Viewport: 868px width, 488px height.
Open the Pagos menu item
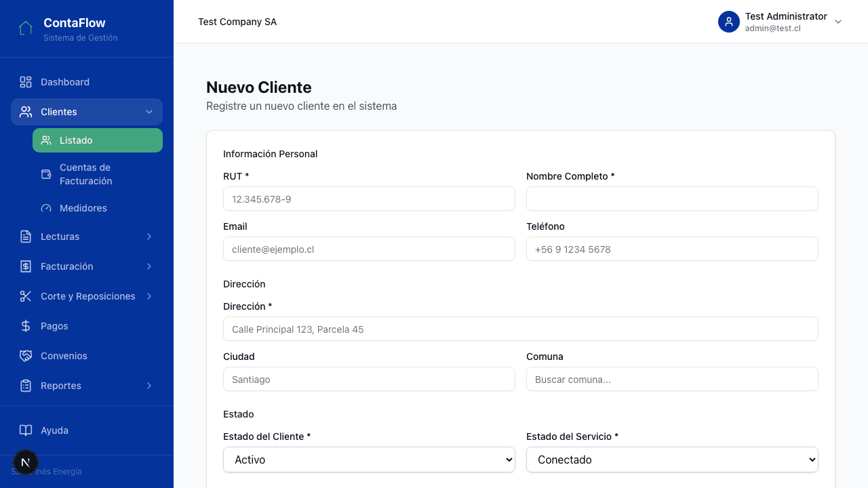coord(87,326)
